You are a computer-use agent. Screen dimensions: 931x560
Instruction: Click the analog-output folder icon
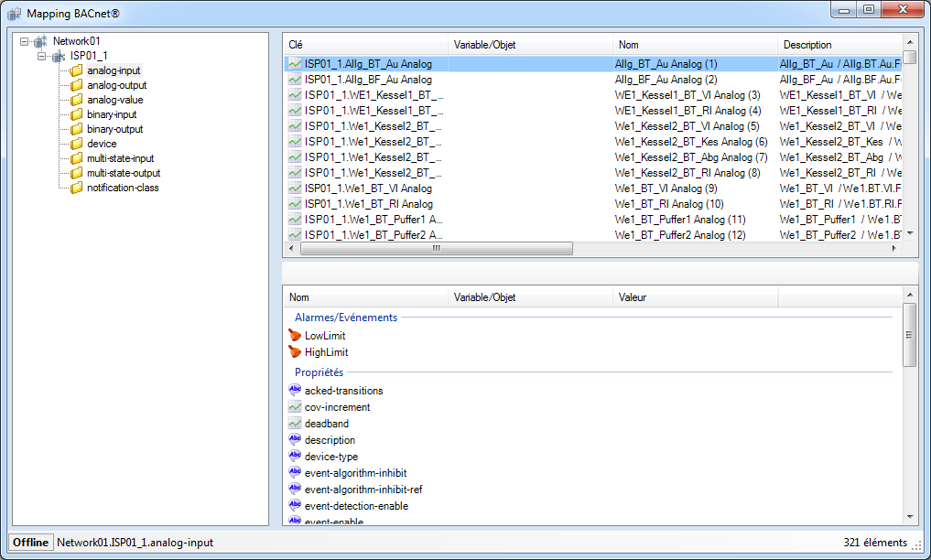click(77, 85)
